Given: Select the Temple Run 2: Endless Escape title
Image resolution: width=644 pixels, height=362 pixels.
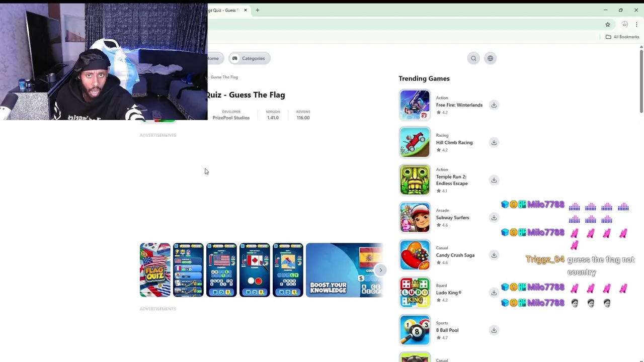Looking at the screenshot, I should [x=452, y=180].
